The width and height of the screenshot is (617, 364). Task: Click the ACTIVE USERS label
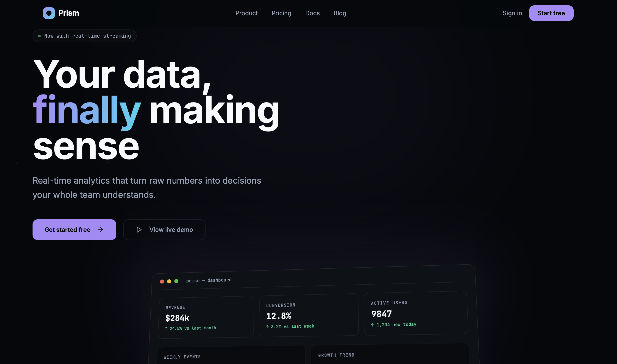coord(389,303)
